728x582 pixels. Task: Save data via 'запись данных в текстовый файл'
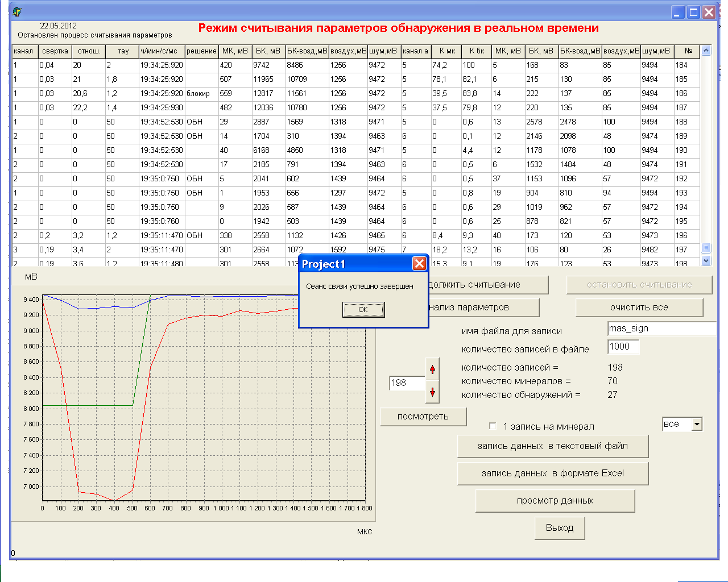pos(552,446)
